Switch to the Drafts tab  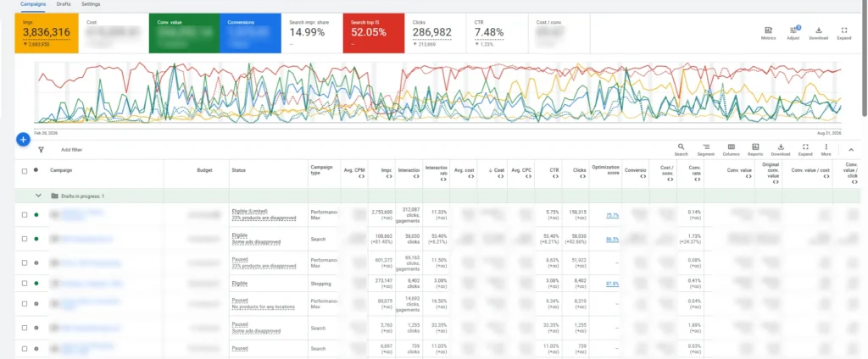point(64,4)
